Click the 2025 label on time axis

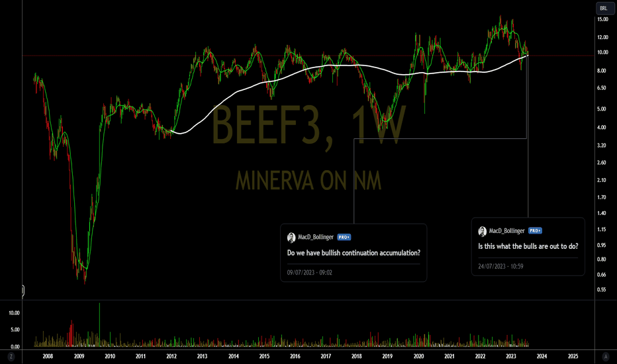pyautogui.click(x=573, y=357)
